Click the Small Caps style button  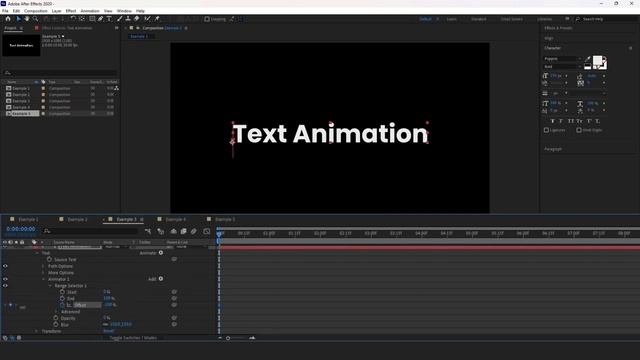(579, 121)
